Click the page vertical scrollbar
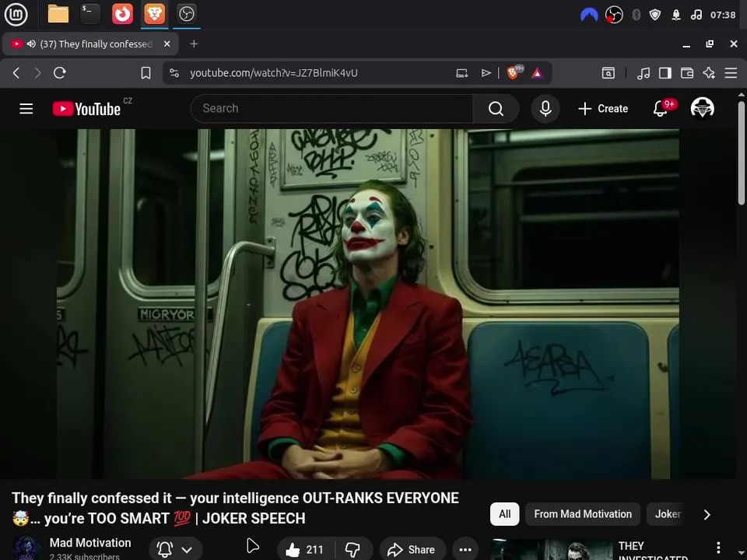Image resolution: width=747 pixels, height=560 pixels. tap(742, 152)
